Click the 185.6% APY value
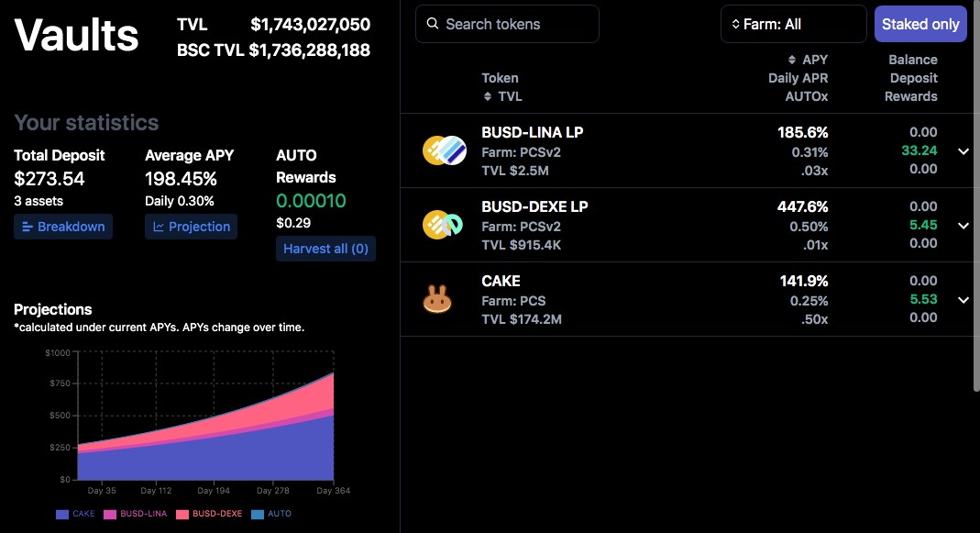The image size is (980, 533). coord(802,133)
